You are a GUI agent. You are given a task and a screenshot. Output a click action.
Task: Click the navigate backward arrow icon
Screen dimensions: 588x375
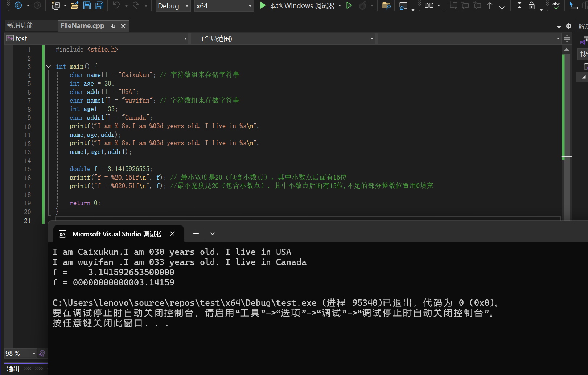(x=18, y=5)
